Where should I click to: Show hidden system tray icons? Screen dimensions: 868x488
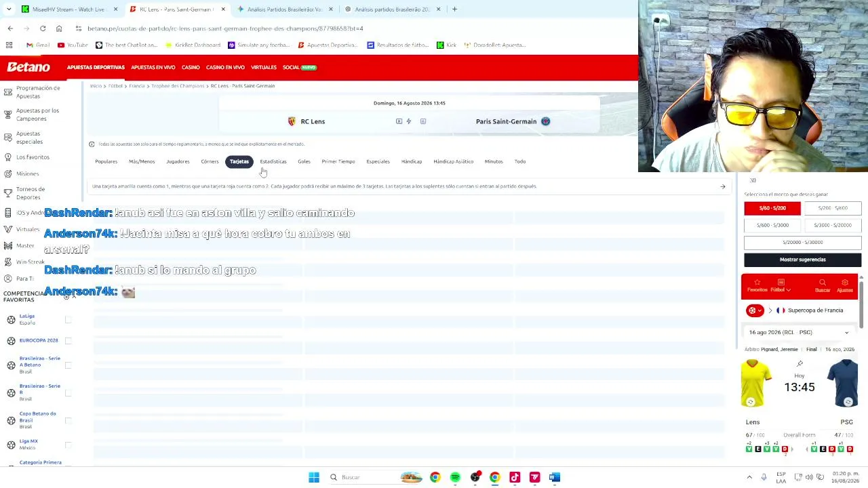749,477
